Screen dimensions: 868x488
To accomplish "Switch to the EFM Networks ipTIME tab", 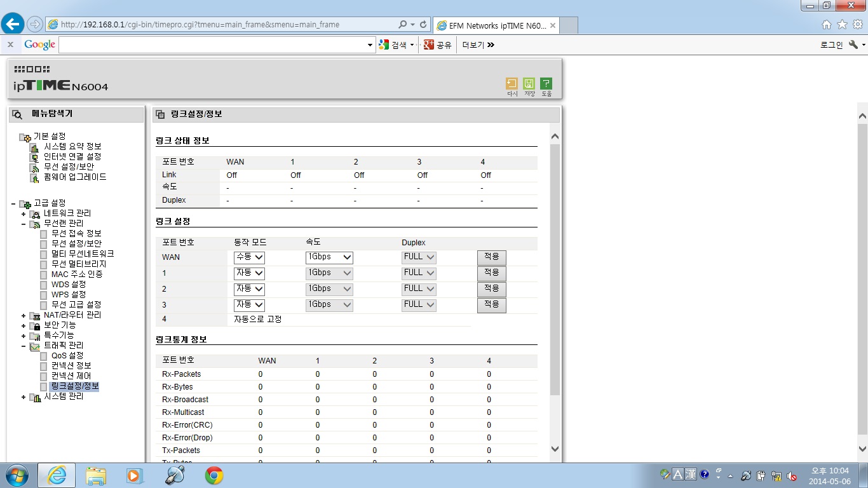I will [496, 25].
